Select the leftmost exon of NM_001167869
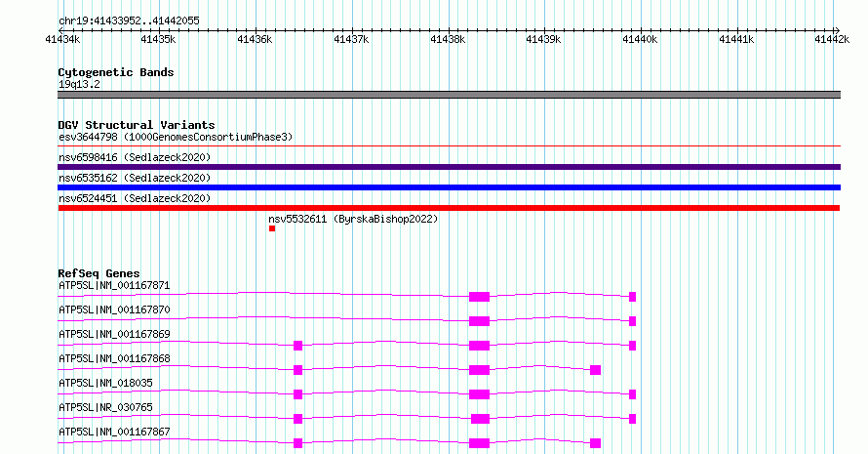Image resolution: width=868 pixels, height=454 pixels. click(x=297, y=346)
